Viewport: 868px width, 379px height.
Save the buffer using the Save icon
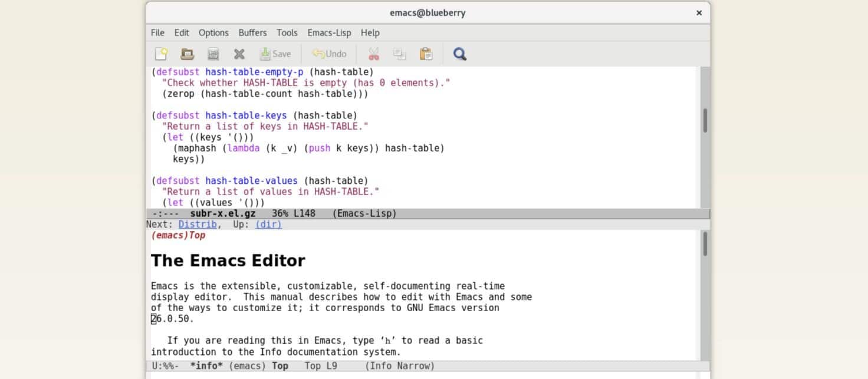pos(275,54)
